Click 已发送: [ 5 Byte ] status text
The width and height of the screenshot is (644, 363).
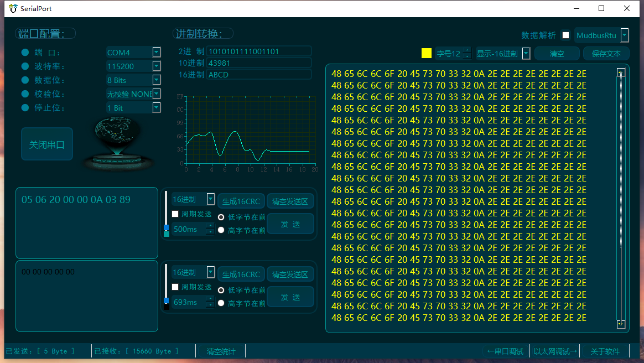(x=40, y=351)
